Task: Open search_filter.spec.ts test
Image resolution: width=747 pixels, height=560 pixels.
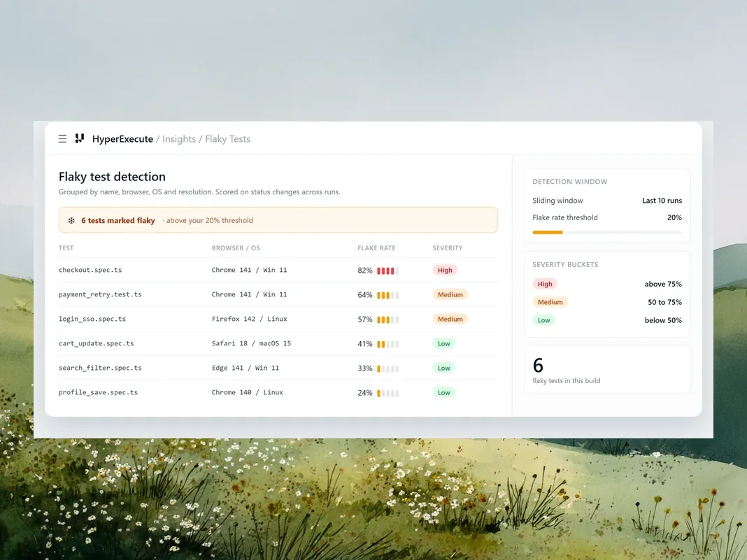Action: 100,368
